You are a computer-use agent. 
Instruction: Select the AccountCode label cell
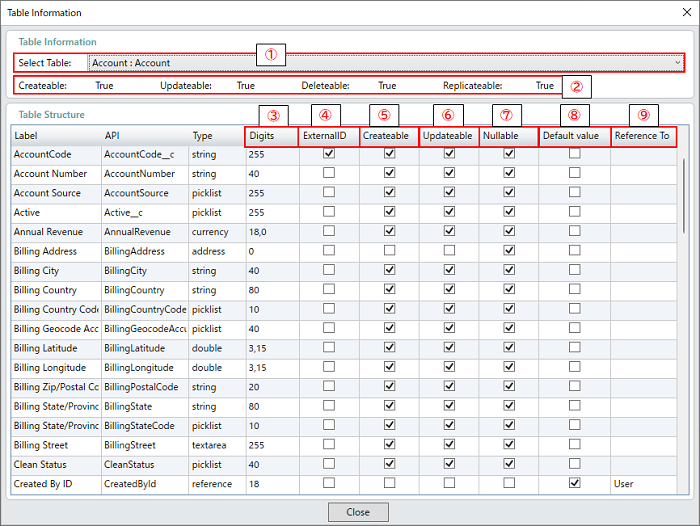pyautogui.click(x=56, y=154)
